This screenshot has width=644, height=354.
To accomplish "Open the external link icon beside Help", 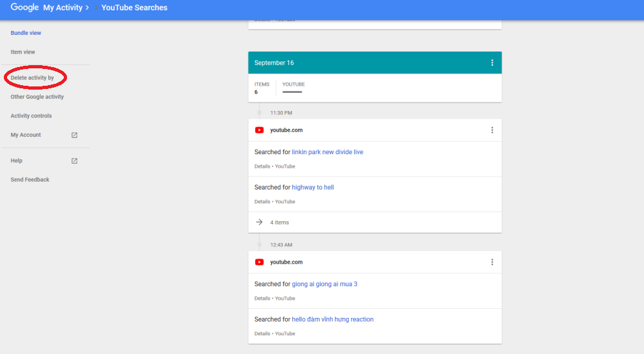I will [x=74, y=161].
